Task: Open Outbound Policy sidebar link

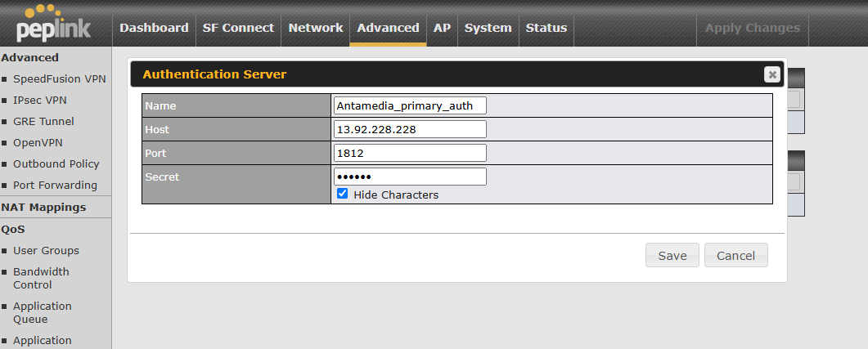Action: click(56, 164)
